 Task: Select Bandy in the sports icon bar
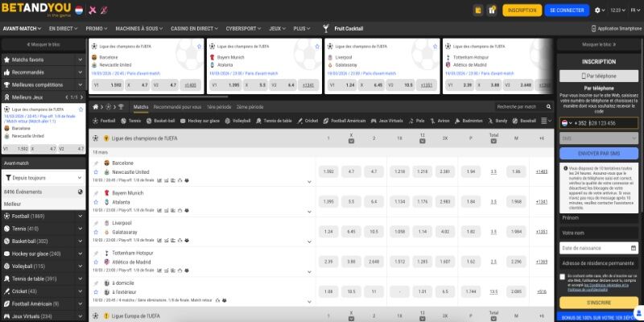click(x=497, y=121)
